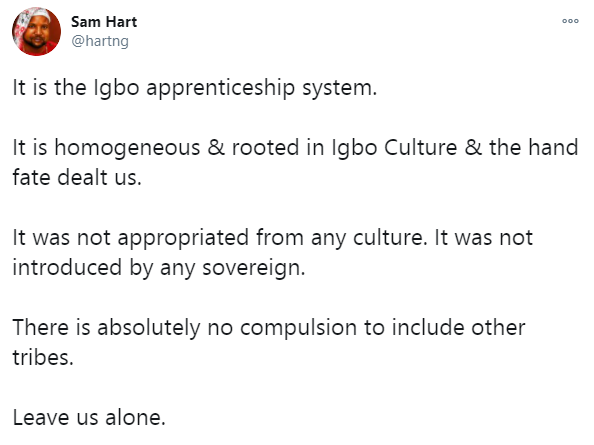Click the closing line 'Leave us alone.'

89,418
